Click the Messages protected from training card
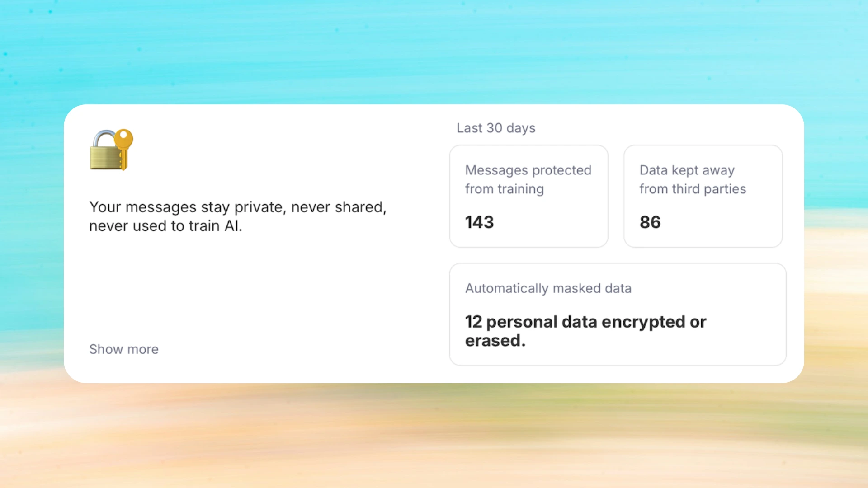This screenshot has height=488, width=868. click(x=528, y=196)
